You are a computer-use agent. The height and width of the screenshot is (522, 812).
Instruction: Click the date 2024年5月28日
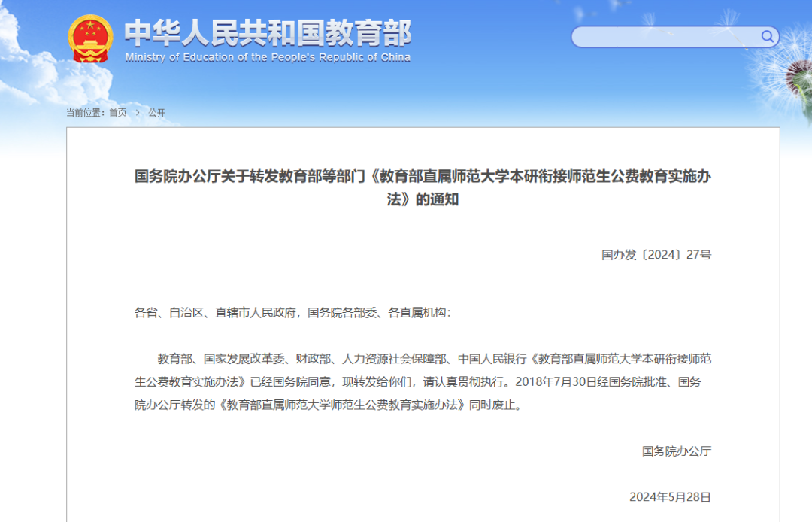670,497
